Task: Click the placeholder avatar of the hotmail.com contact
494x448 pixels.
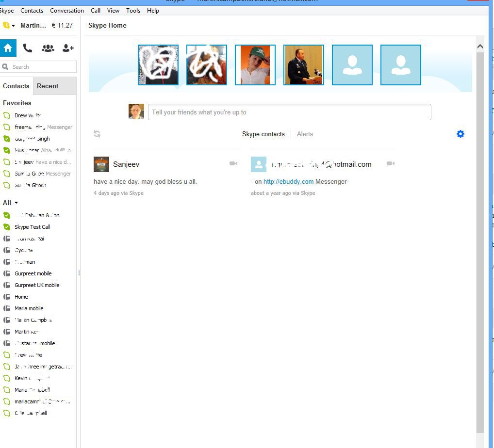Action: (x=259, y=164)
